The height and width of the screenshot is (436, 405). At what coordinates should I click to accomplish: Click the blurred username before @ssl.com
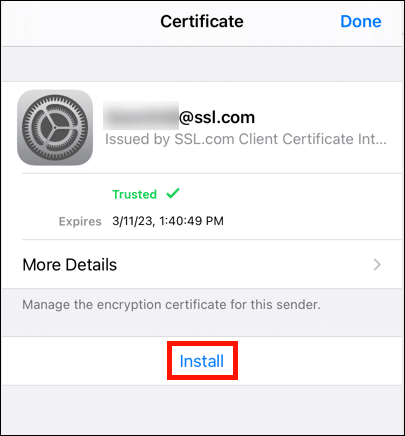click(x=141, y=116)
